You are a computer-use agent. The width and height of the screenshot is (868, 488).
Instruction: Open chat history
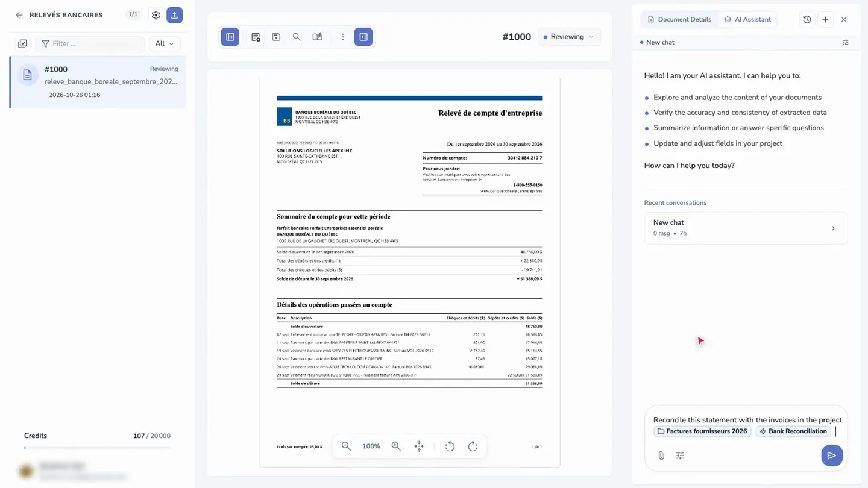807,19
